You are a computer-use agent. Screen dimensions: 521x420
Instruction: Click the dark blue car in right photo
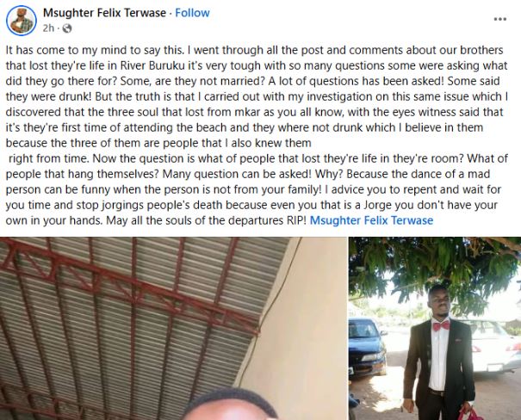coord(368,346)
